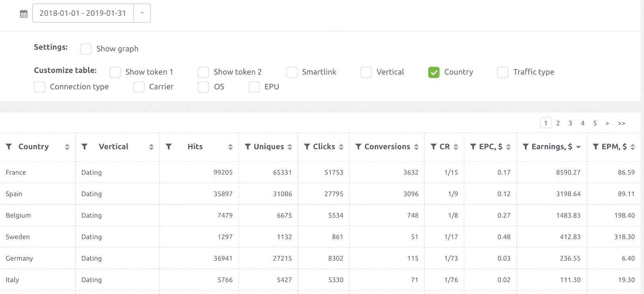This screenshot has width=644, height=294.
Task: Tick the Show token 2 checkbox
Action: pyautogui.click(x=203, y=72)
